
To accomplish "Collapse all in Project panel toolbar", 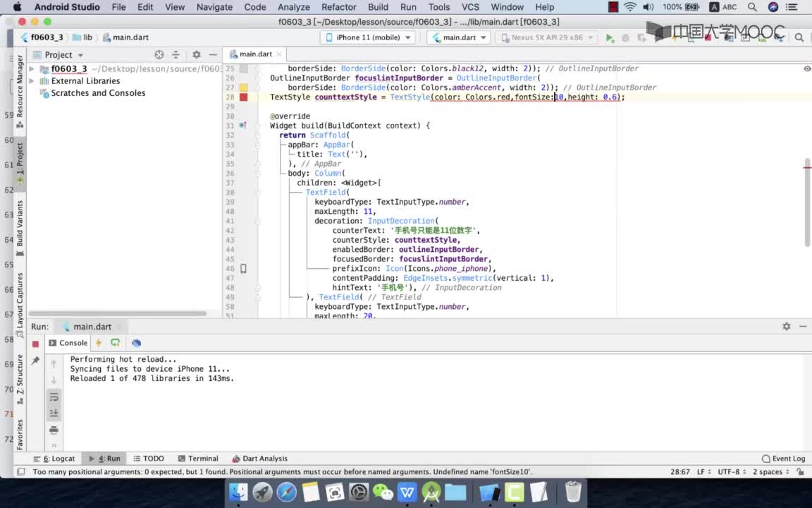I will 176,55.
